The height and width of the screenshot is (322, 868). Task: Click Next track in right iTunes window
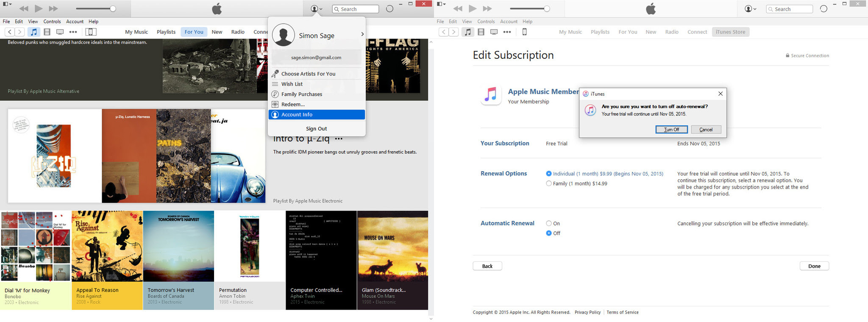click(x=487, y=8)
